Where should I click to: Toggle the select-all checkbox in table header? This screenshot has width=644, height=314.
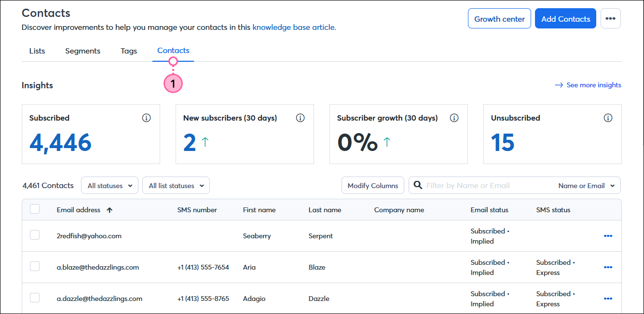[35, 209]
